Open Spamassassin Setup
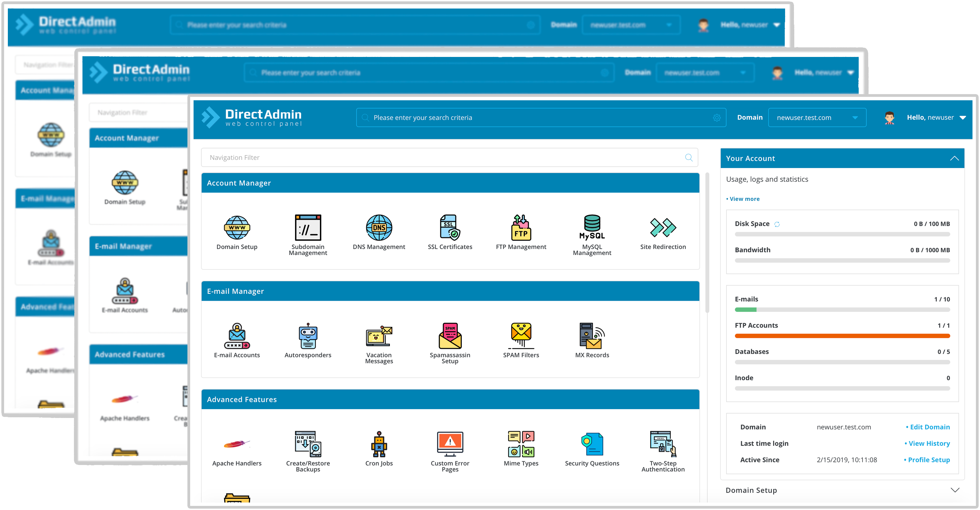 (450, 336)
